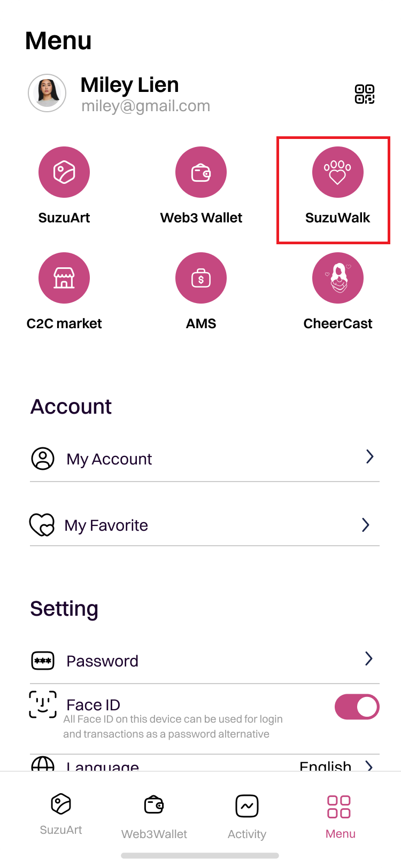Click the Face ID scan icon
This screenshot has width=401, height=868.
(x=43, y=704)
